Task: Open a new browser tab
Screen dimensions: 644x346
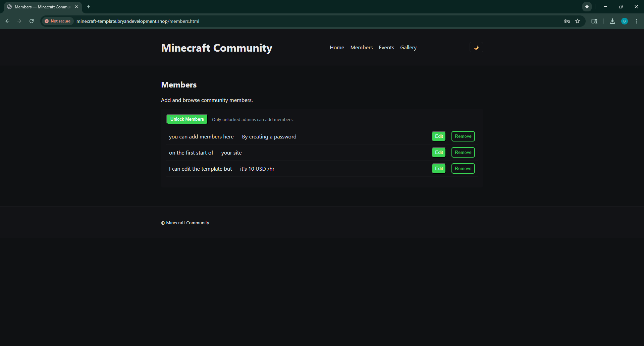Action: coord(89,7)
